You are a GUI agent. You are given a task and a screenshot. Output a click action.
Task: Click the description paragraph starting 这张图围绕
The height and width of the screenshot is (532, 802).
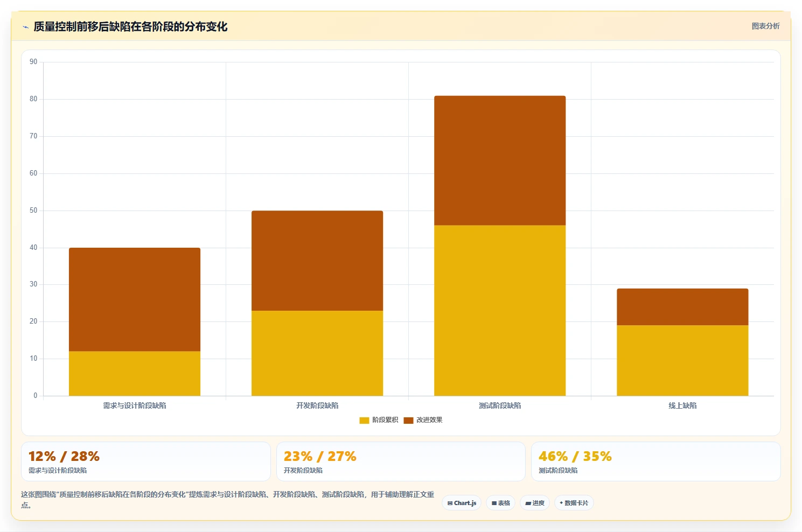pyautogui.click(x=228, y=500)
